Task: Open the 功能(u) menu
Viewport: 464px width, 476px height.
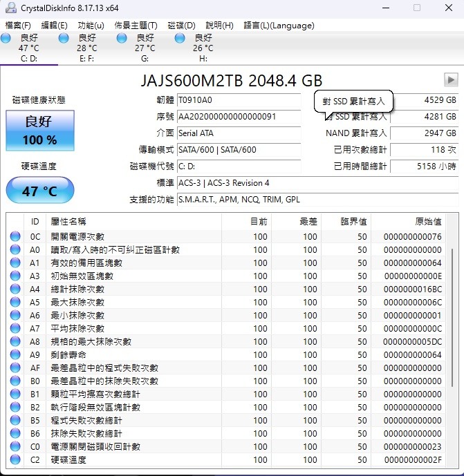Action: (91, 26)
